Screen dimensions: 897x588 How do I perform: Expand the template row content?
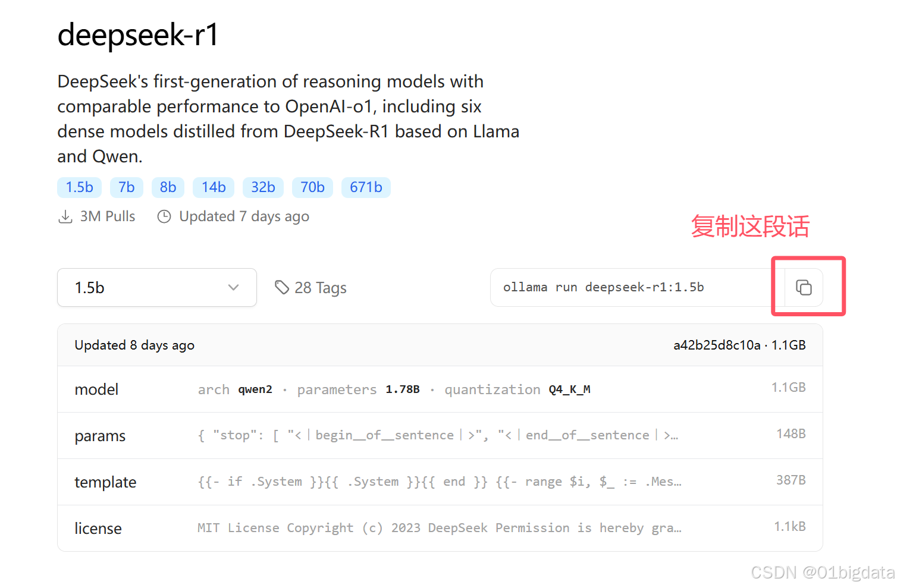[438, 482]
